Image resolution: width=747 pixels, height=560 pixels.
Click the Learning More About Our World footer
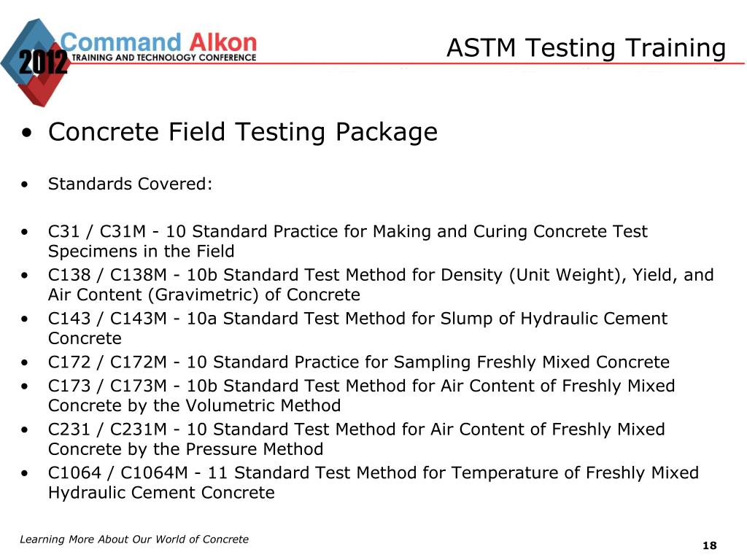tap(134, 540)
